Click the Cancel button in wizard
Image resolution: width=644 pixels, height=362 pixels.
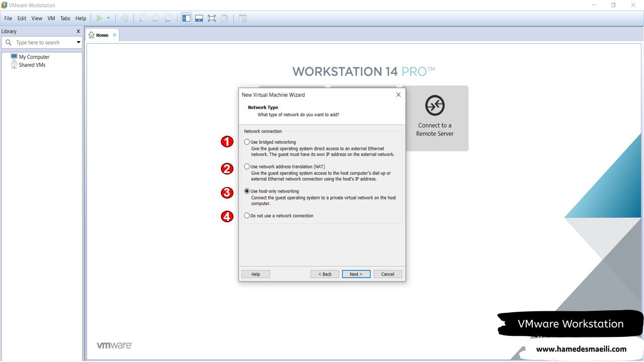[388, 274]
